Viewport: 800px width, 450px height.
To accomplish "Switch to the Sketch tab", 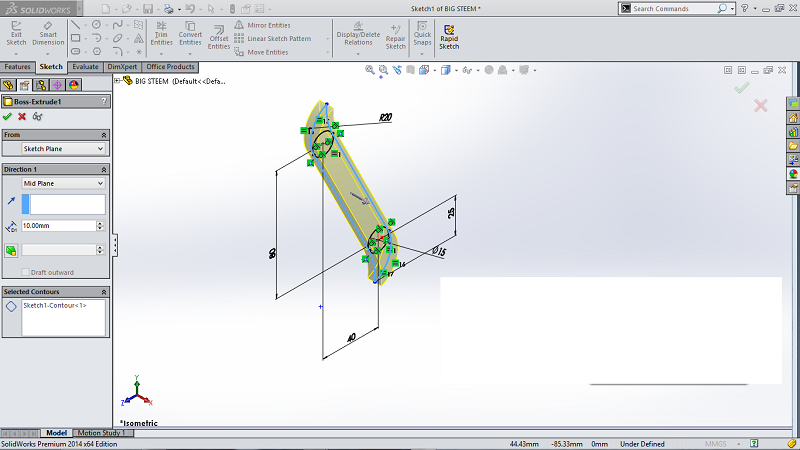I will [x=51, y=67].
